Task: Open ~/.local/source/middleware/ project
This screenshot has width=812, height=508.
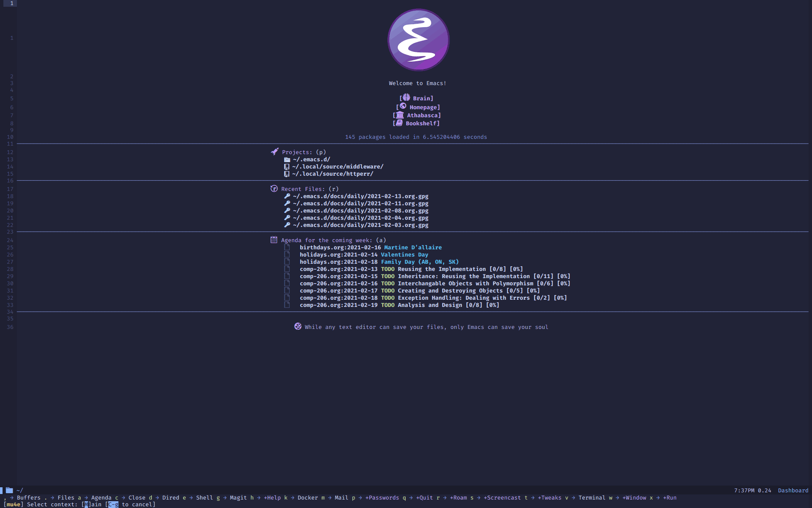Action: point(337,166)
